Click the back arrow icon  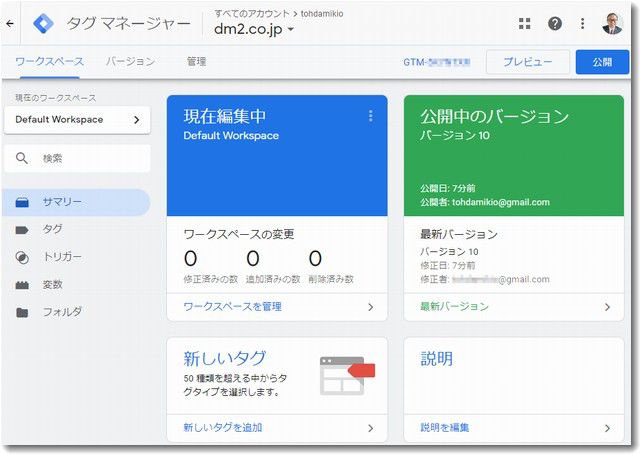tap(10, 24)
